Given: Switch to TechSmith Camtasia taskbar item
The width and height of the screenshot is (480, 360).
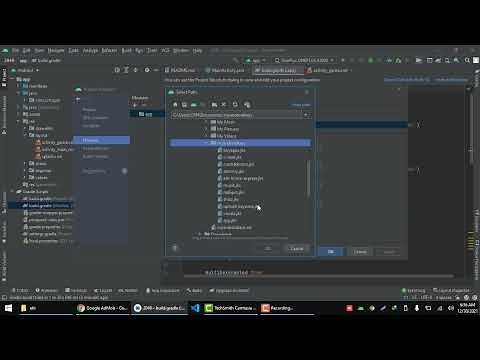Looking at the screenshot, I should (x=230, y=308).
